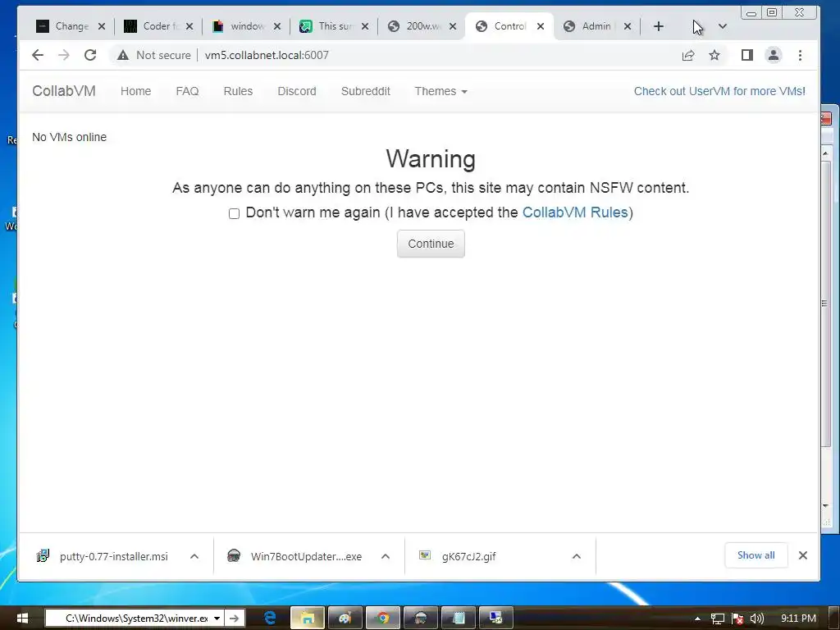Open the Chrome profile avatar
The image size is (840, 630).
click(773, 55)
